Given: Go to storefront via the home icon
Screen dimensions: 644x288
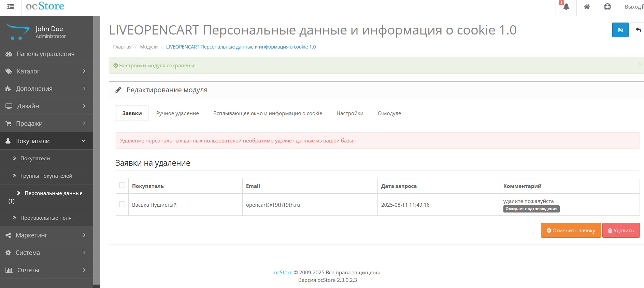Looking at the screenshot, I should (587, 7).
